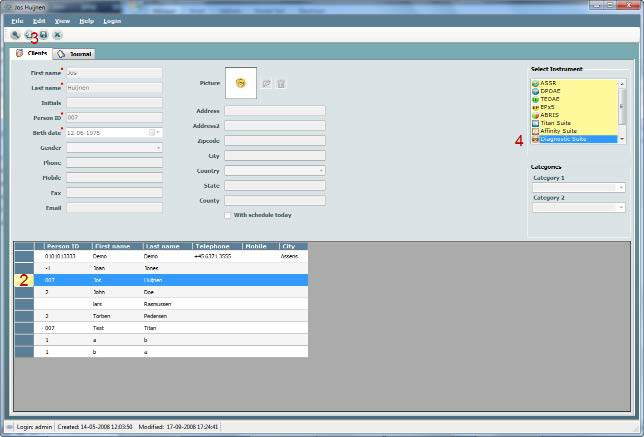Screen dimensions: 644x437
Task: Click into the Address2 field
Action: (275, 126)
